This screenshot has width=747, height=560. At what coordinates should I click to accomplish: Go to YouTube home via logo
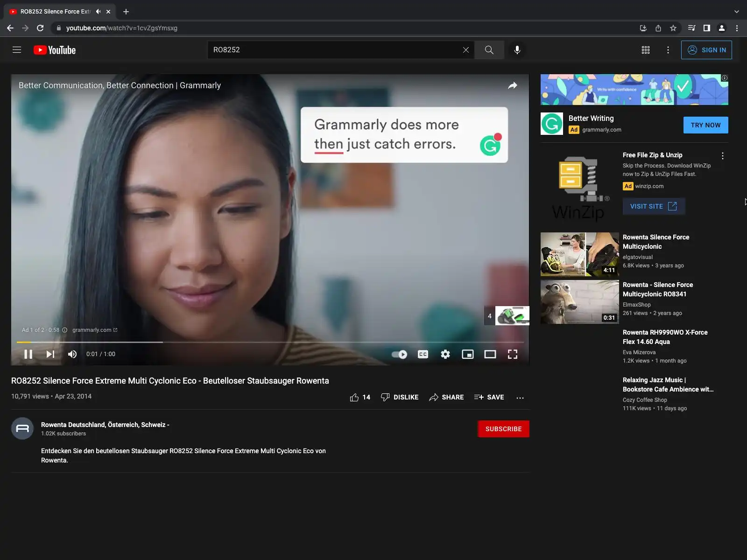coord(55,50)
